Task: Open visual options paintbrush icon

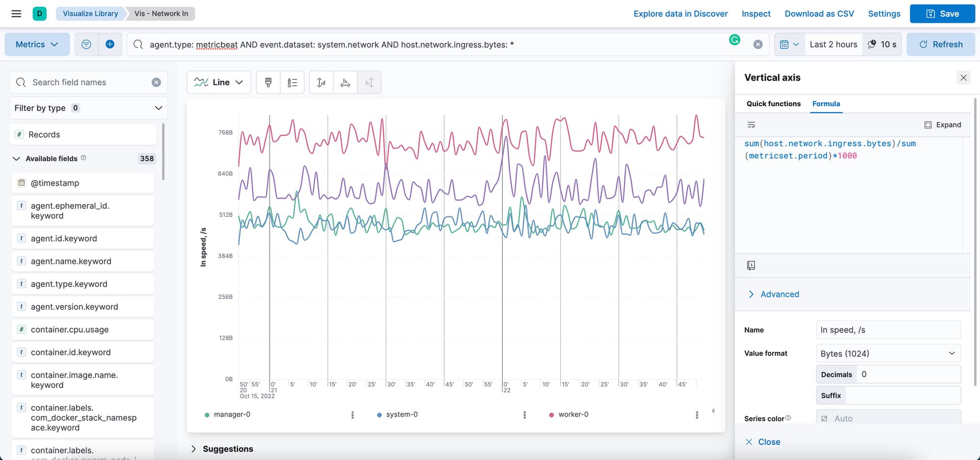Action: [268, 82]
